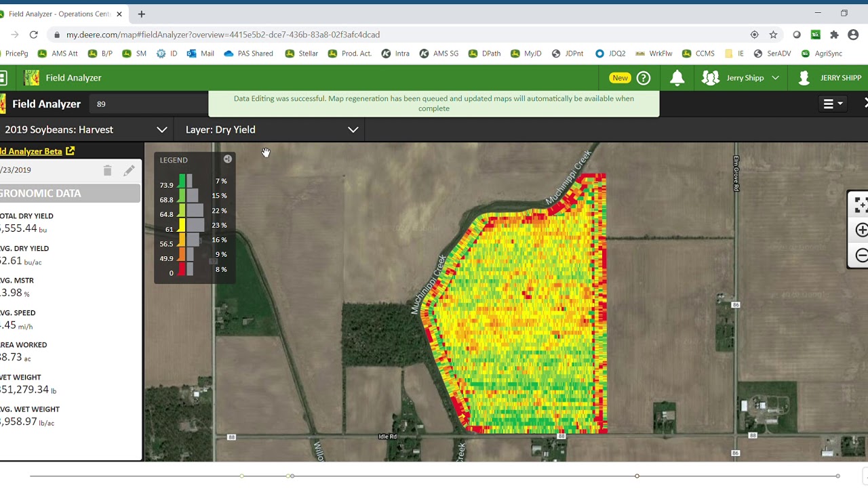Open the SerADV bookmark
The image size is (868, 488).
[772, 54]
